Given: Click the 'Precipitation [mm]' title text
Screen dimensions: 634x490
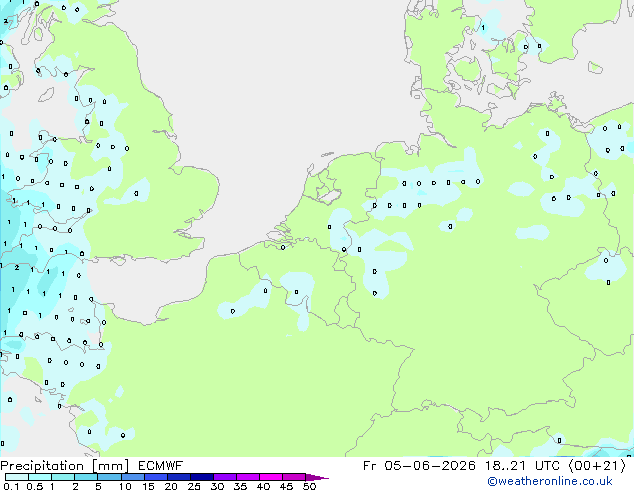Looking at the screenshot, I should point(65,466).
